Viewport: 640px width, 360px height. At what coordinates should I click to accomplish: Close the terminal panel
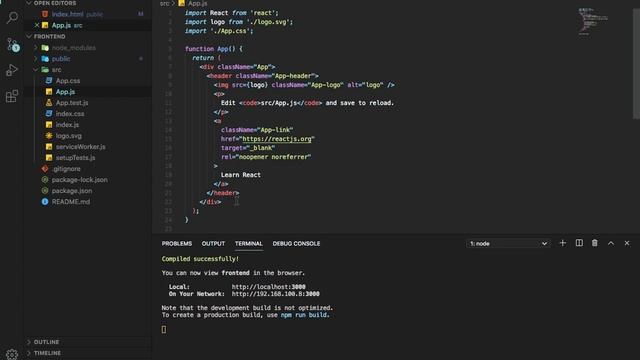pyautogui.click(x=627, y=243)
